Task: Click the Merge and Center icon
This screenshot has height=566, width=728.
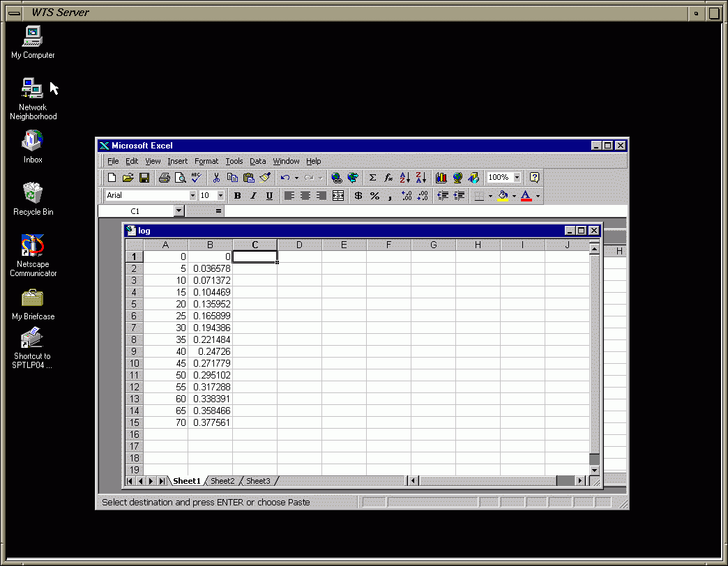Action: 338,196
